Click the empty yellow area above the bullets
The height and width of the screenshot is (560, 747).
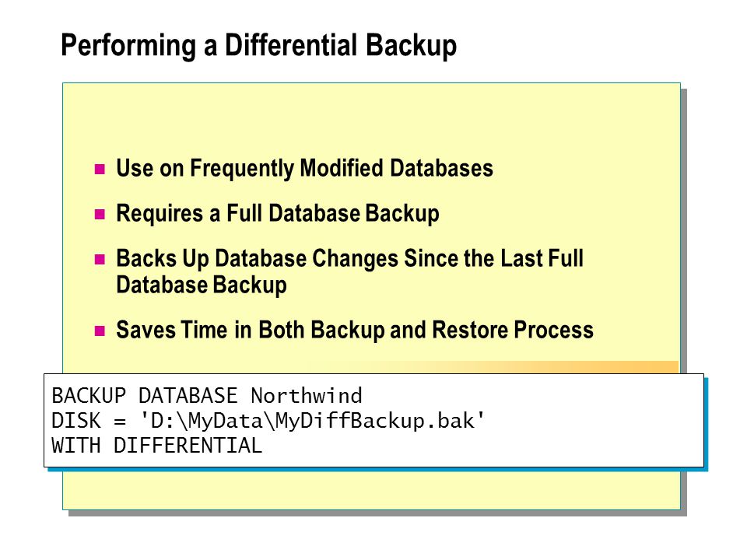click(x=372, y=119)
